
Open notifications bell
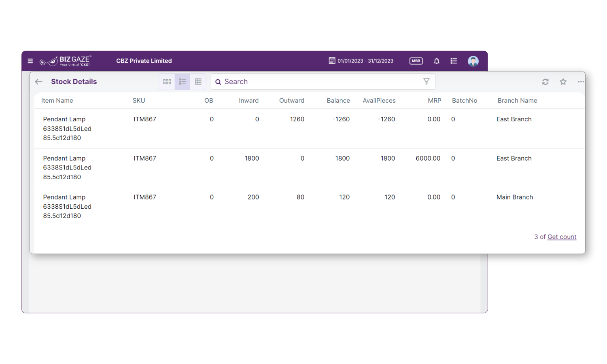437,61
